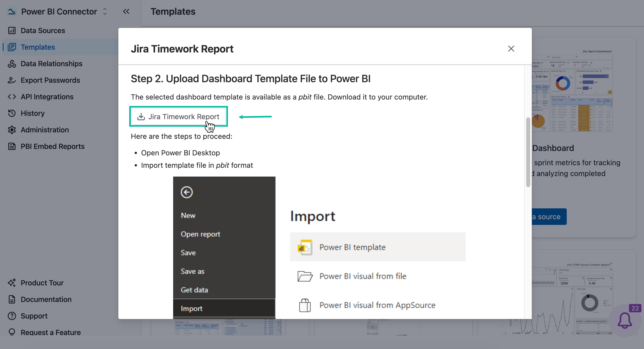
Task: Open History in the sidebar
Action: click(x=33, y=113)
